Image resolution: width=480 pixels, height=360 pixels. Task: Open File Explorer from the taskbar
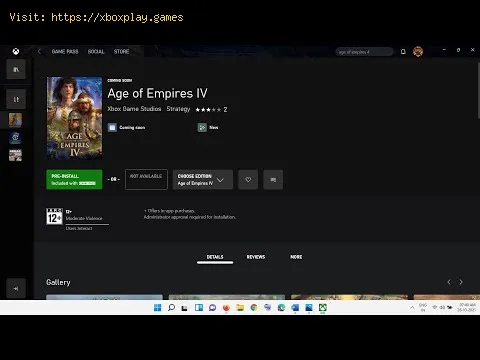[240, 308]
